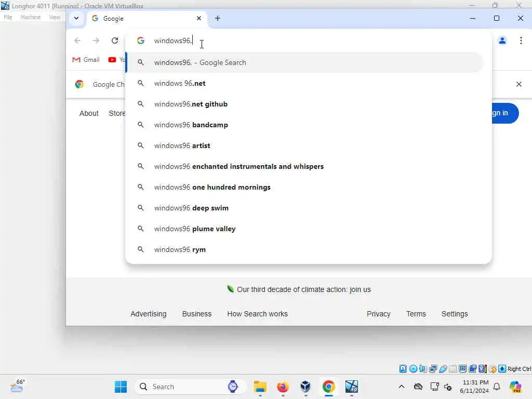Select the Google tab
The height and width of the screenshot is (399, 532).
click(x=147, y=18)
